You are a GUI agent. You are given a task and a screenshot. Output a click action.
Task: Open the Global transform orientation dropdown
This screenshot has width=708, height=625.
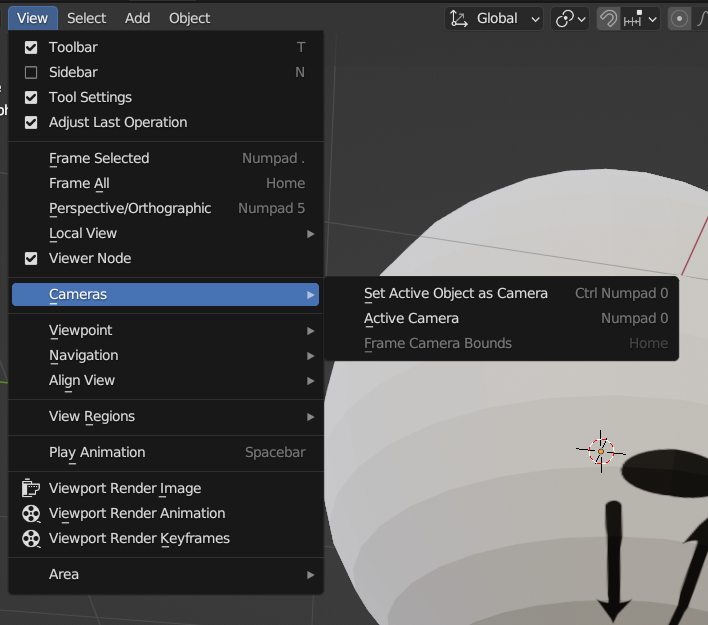[495, 18]
